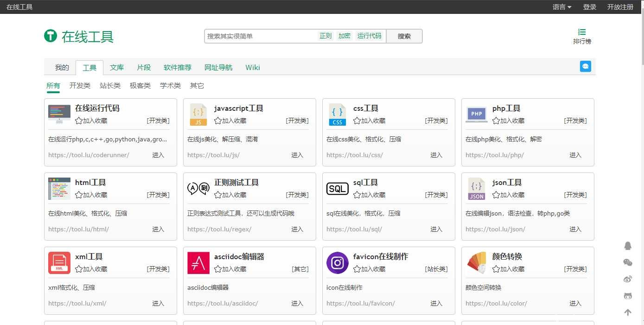The width and height of the screenshot is (644, 325).
Task: Star 颜色转换 with 加入收藏
Action: [509, 269]
